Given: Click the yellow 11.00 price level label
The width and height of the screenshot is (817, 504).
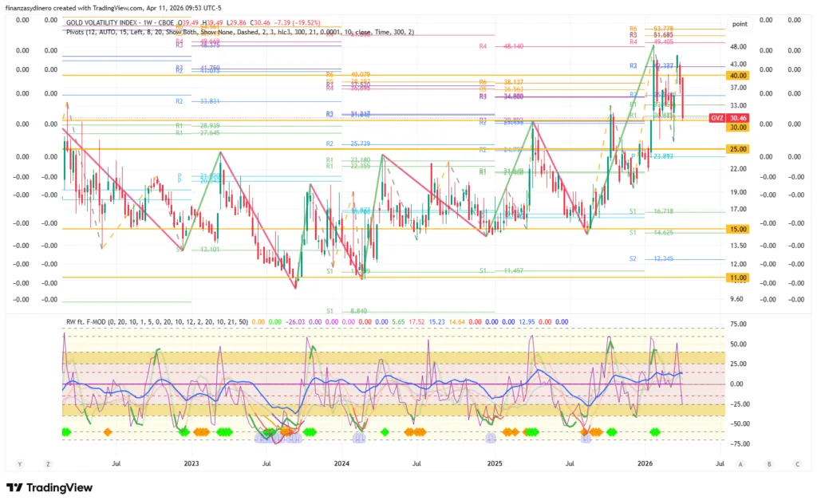Looking at the screenshot, I should pos(737,278).
